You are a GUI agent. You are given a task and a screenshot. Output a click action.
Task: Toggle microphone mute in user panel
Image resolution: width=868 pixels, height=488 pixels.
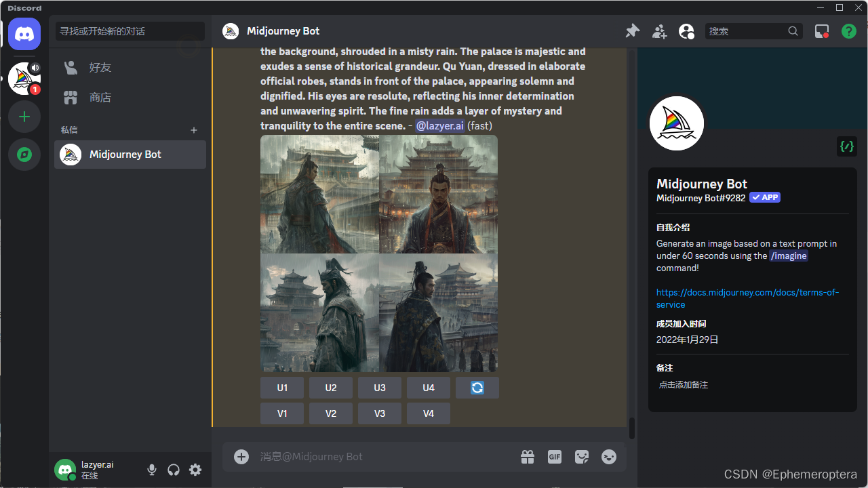tap(152, 470)
